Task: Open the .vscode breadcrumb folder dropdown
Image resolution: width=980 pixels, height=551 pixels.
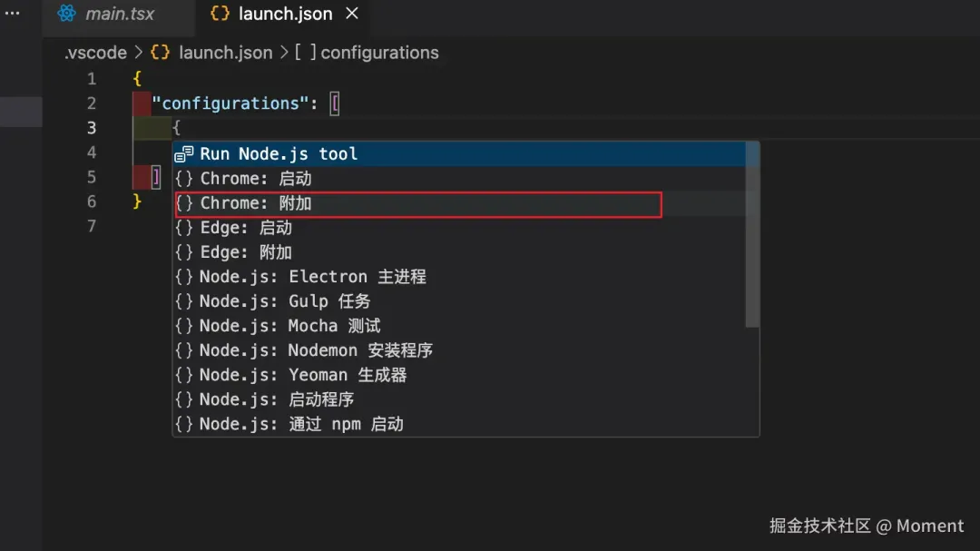Action: pos(95,53)
